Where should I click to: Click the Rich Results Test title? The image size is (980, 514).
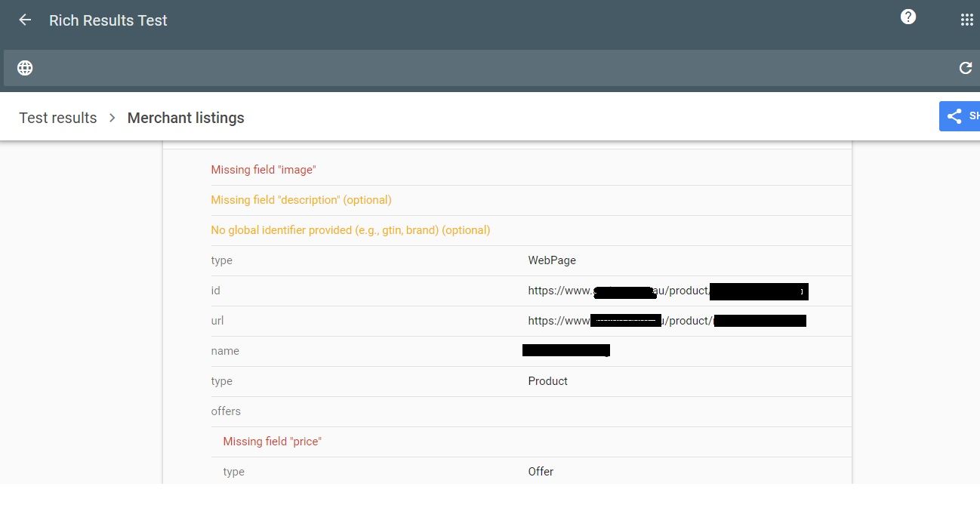[108, 20]
